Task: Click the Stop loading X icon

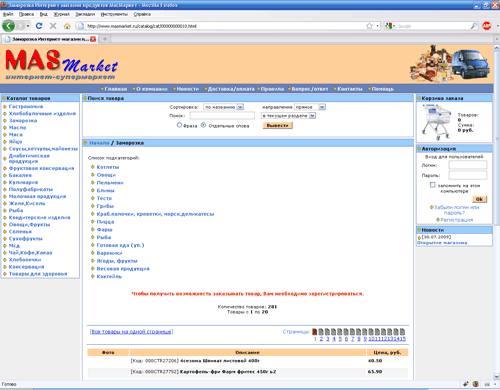Action: pos(53,26)
